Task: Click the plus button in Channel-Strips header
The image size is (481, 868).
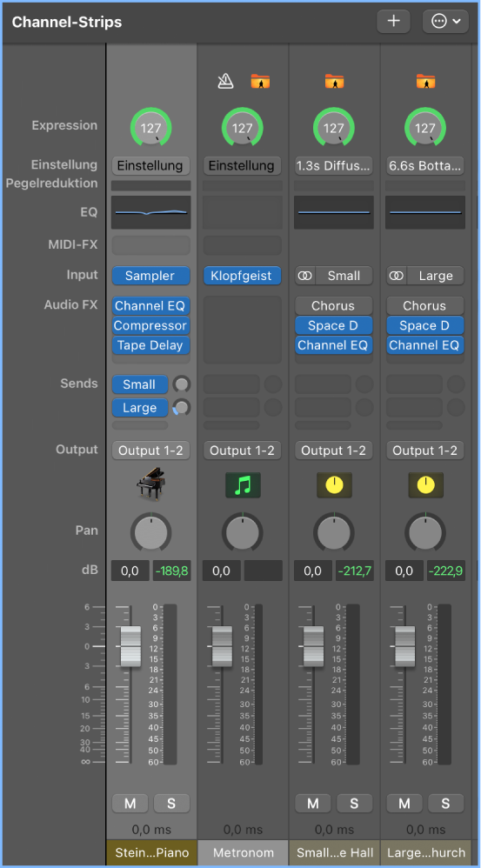Action: [393, 21]
